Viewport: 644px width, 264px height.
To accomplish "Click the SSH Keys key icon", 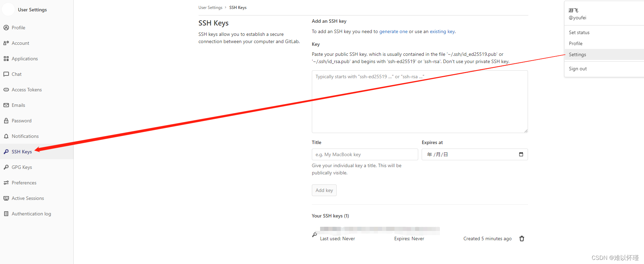I will pyautogui.click(x=6, y=152).
